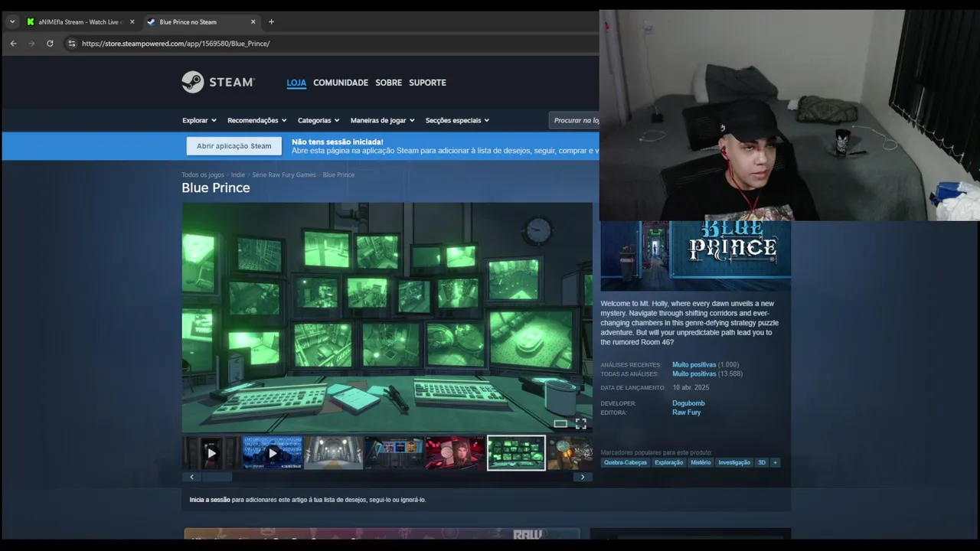Click the Quebra-Cabeças tag

tap(626, 462)
